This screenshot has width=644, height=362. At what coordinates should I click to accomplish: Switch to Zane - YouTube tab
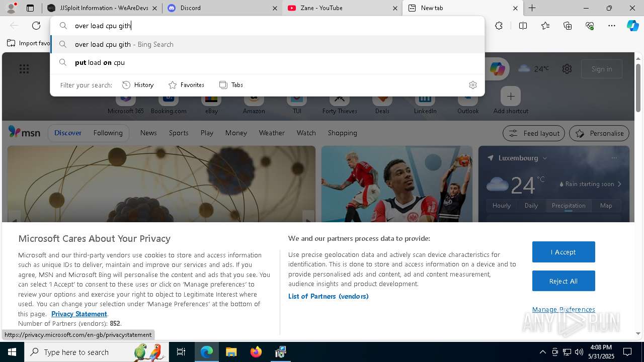pyautogui.click(x=342, y=8)
